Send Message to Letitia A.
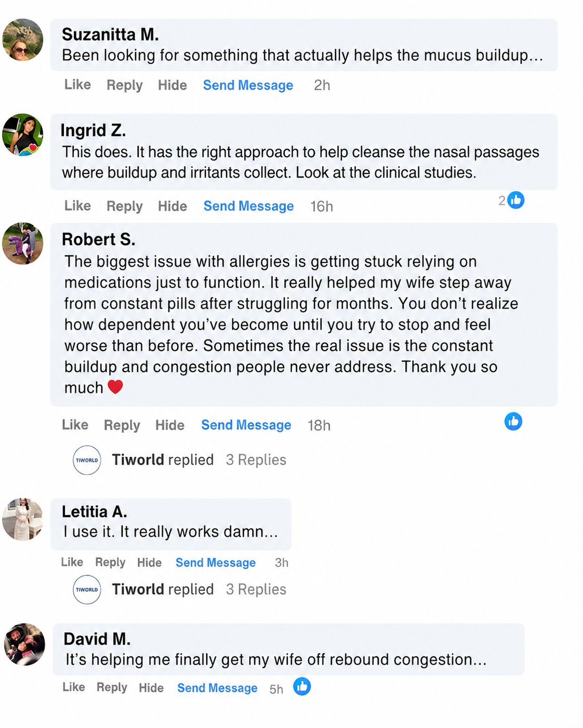This screenshot has height=728, width=583. (x=216, y=562)
